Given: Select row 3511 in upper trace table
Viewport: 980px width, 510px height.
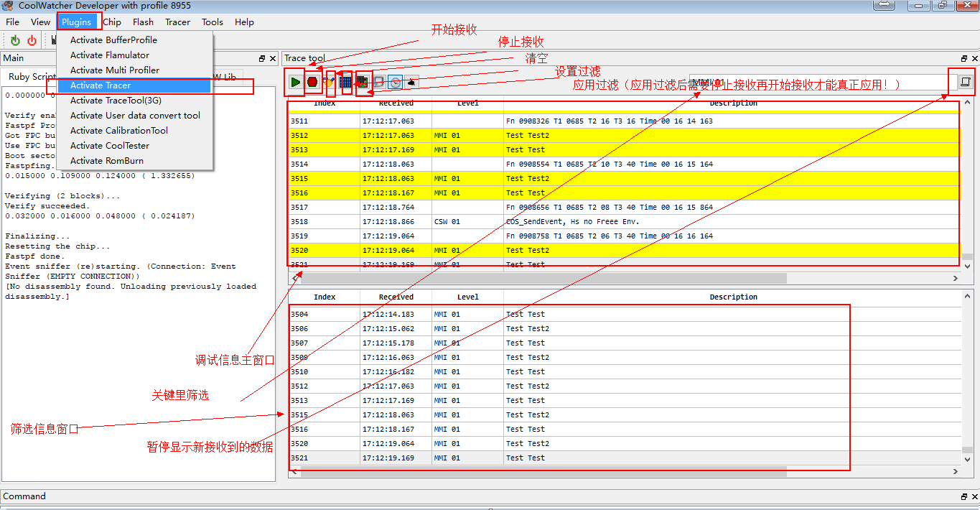Looking at the screenshot, I should tap(625, 121).
